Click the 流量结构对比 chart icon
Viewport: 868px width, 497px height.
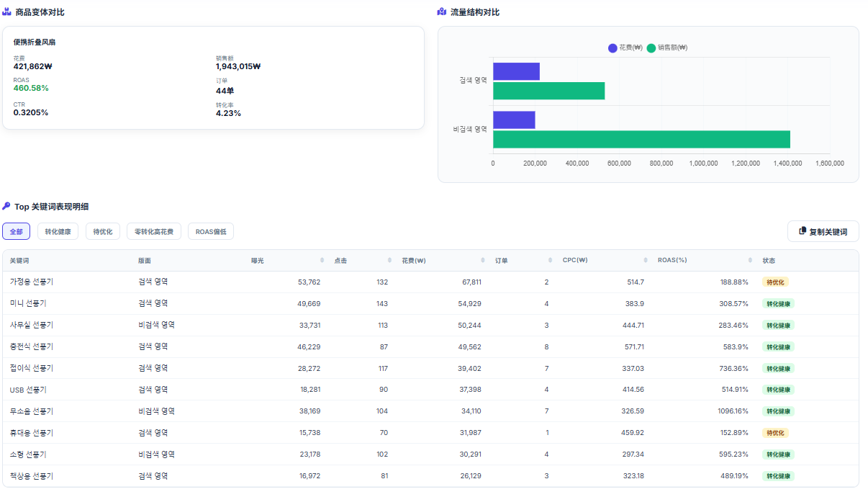coord(442,12)
